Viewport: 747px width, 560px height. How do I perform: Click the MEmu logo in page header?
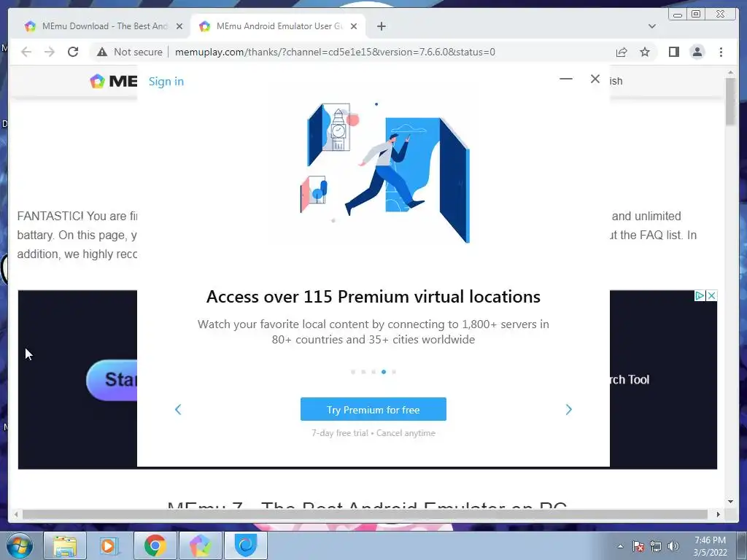(x=113, y=81)
